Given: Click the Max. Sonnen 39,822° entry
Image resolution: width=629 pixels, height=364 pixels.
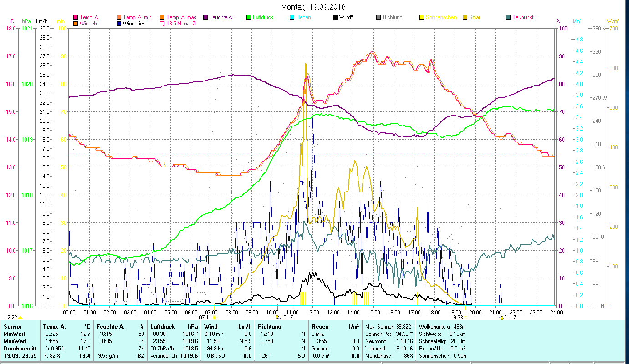Looking at the screenshot, I should click(x=389, y=326).
